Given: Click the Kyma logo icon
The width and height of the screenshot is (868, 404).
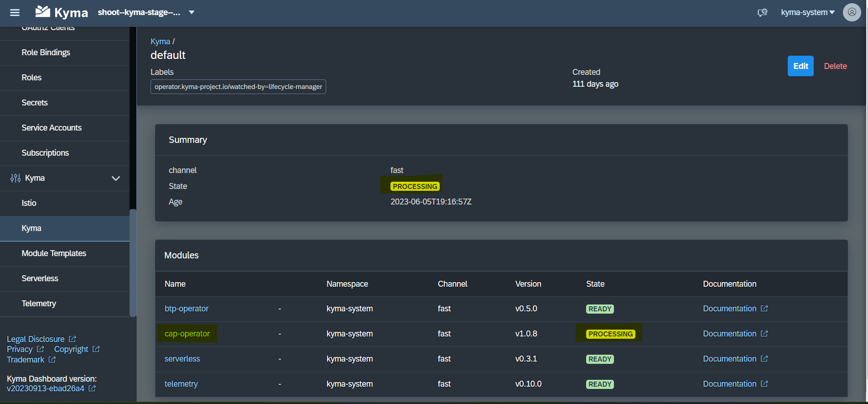Looking at the screenshot, I should pyautogui.click(x=43, y=11).
